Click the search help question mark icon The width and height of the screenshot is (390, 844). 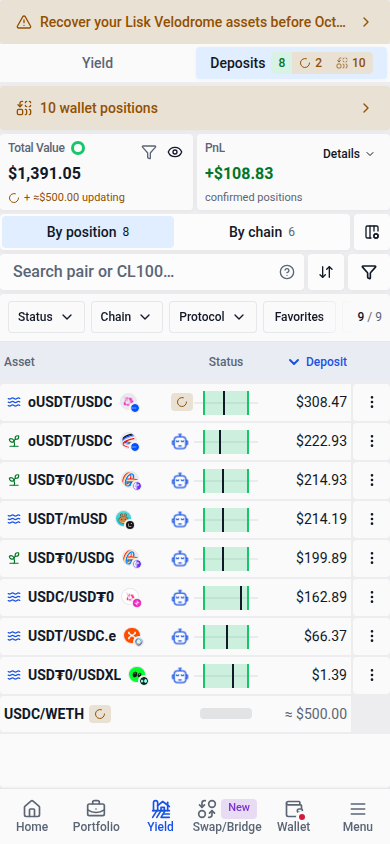(287, 272)
